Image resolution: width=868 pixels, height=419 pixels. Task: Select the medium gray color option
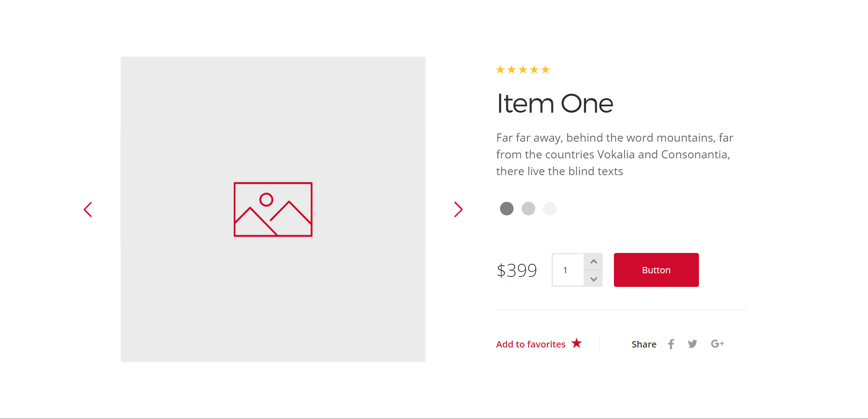coord(528,209)
